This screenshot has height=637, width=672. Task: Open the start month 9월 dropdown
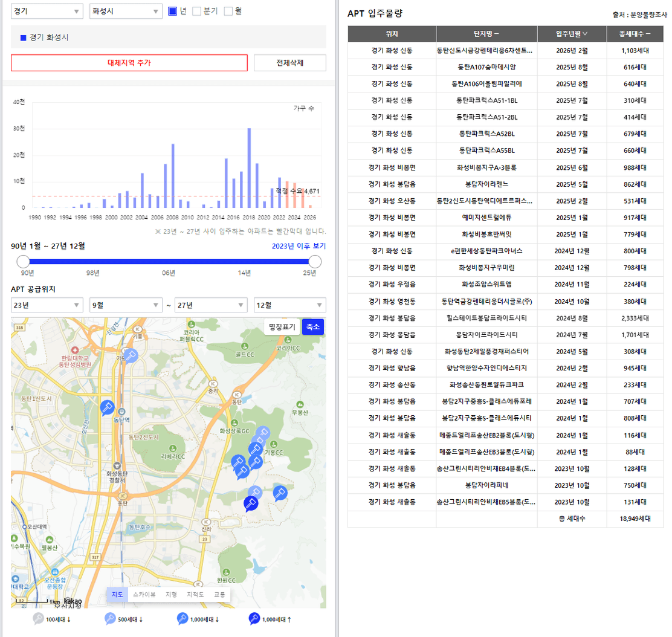pos(126,305)
